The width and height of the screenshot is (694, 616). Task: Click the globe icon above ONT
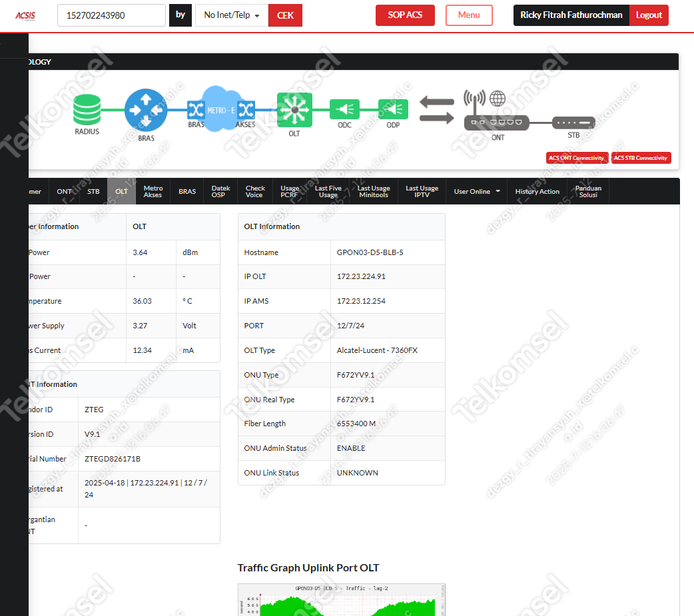498,99
